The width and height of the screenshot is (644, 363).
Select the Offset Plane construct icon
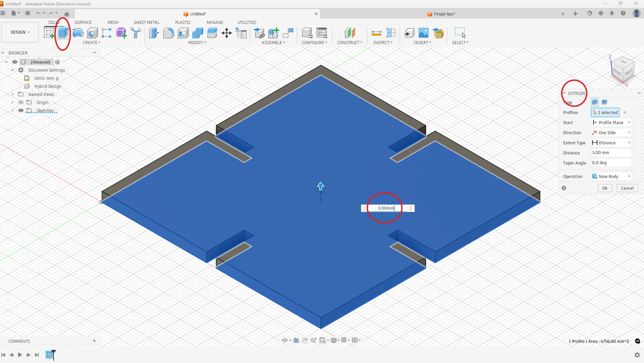(350, 33)
